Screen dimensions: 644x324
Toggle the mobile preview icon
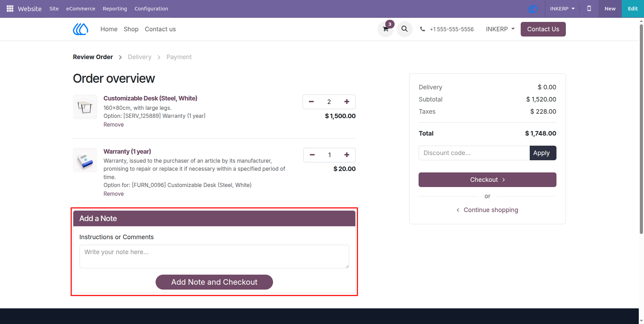(589, 8)
